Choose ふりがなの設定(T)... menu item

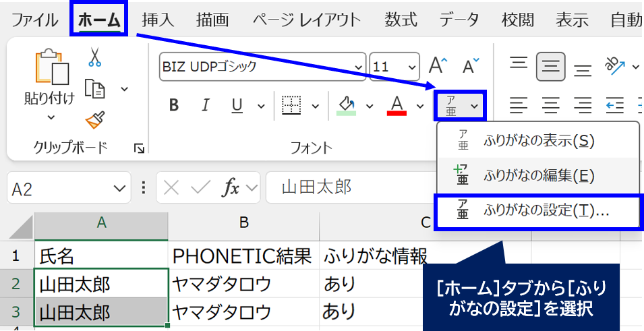tap(538, 211)
